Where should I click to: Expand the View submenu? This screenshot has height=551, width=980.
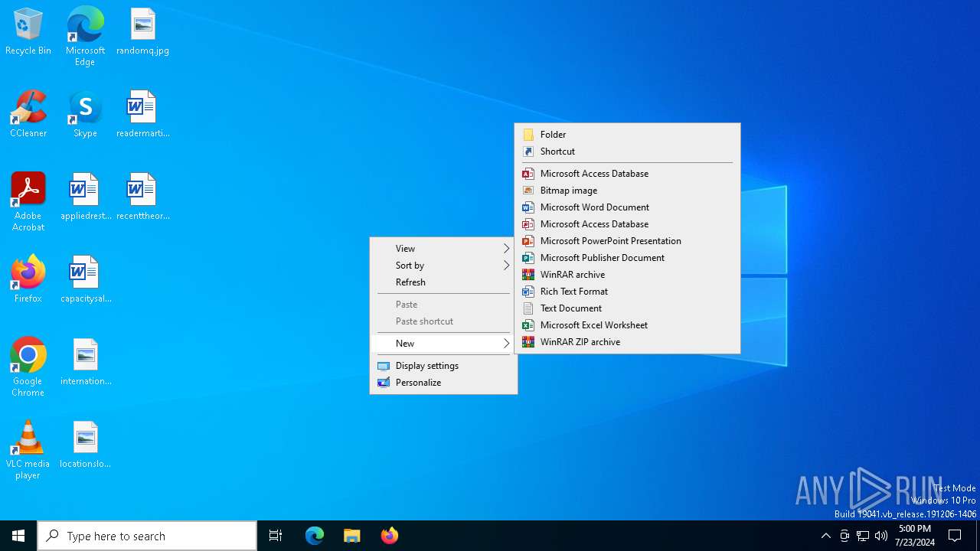(x=443, y=249)
